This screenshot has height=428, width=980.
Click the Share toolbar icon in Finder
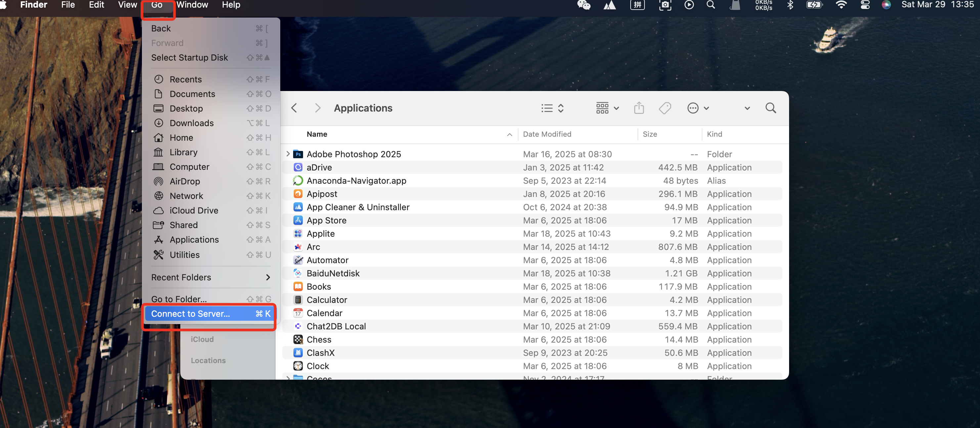[x=639, y=108]
